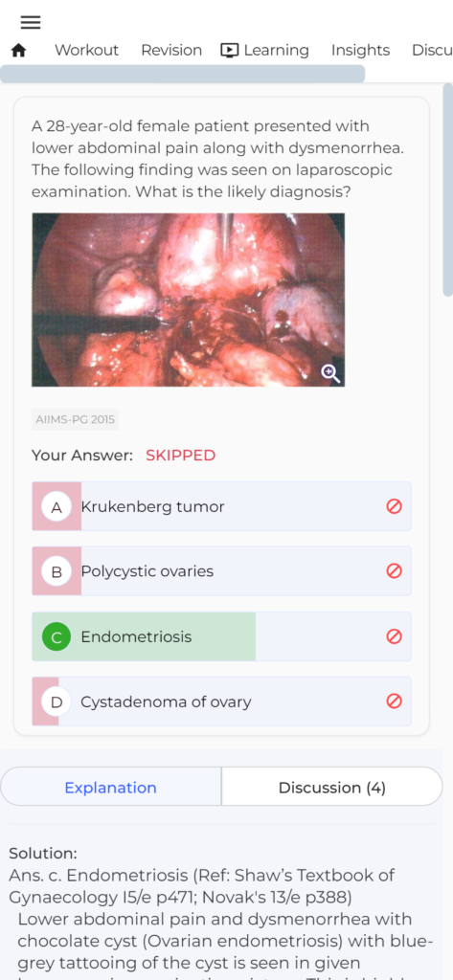The height and width of the screenshot is (980, 453).
Task: Open the Workout tab
Action: click(x=86, y=51)
